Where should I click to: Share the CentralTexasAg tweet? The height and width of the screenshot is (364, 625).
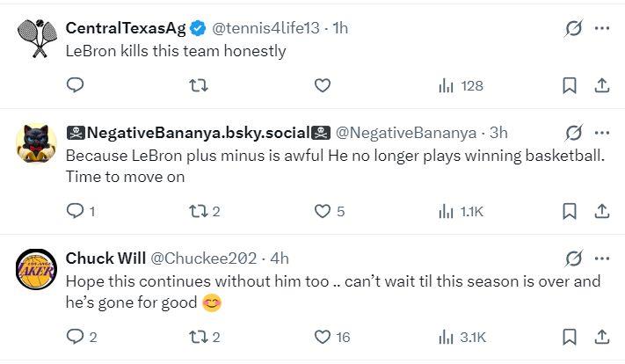pyautogui.click(x=602, y=85)
